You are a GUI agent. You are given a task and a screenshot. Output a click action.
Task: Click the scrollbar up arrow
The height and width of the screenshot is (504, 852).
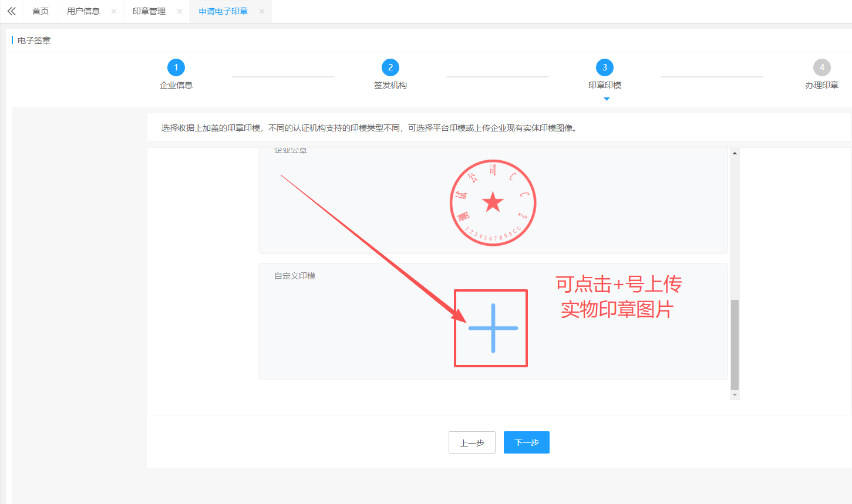[x=735, y=153]
